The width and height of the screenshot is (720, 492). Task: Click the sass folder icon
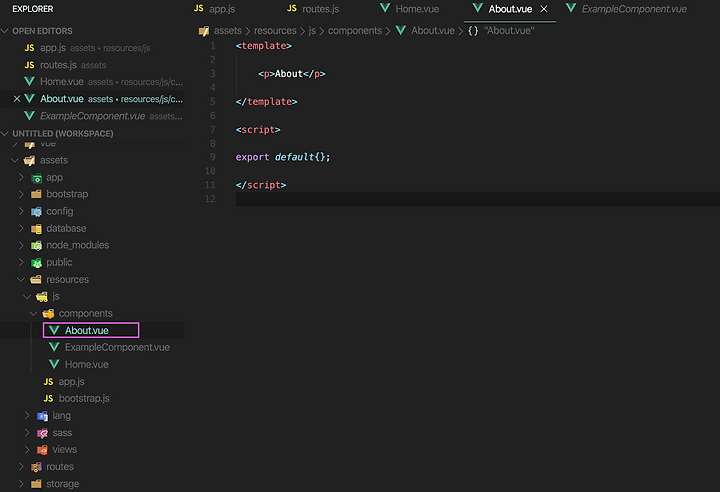42,433
